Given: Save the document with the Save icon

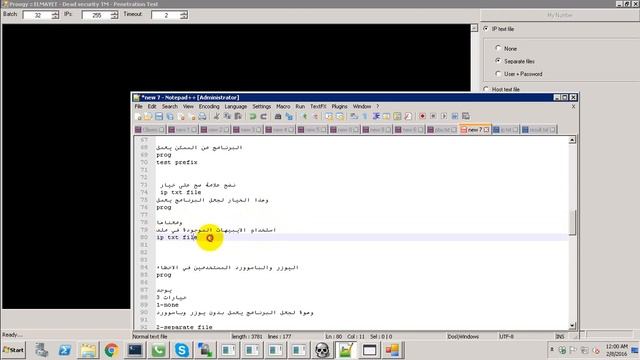Looking at the screenshot, I should tap(159, 117).
